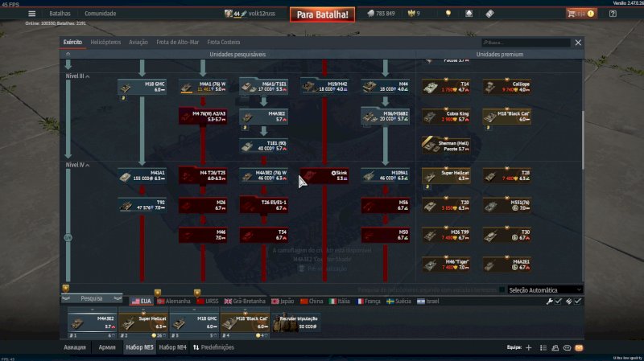Switch to the Helicópteros tab
Image resolution: width=644 pixels, height=361 pixels.
click(105, 42)
